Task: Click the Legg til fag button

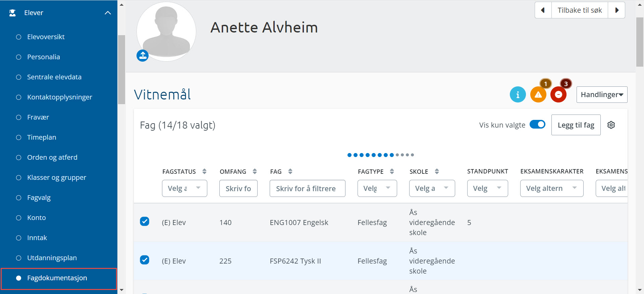Action: (x=576, y=125)
